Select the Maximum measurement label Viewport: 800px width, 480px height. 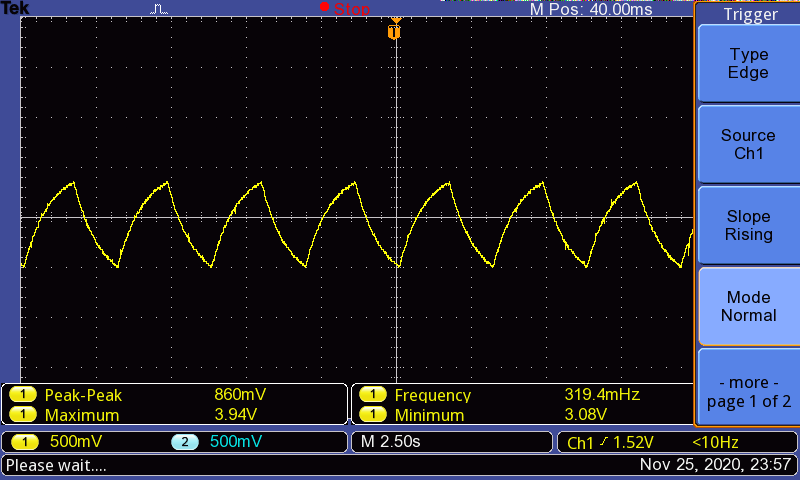(82, 415)
